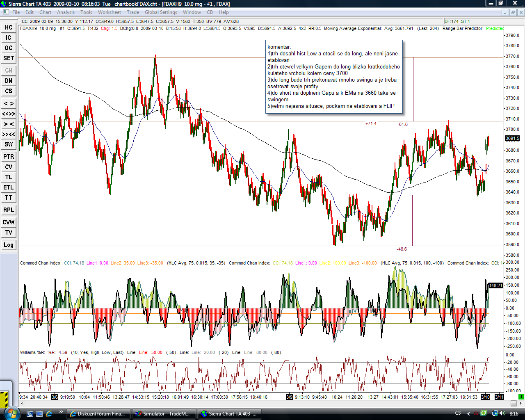Switch to Diskuzní fórum browser taskbar button

point(98,414)
